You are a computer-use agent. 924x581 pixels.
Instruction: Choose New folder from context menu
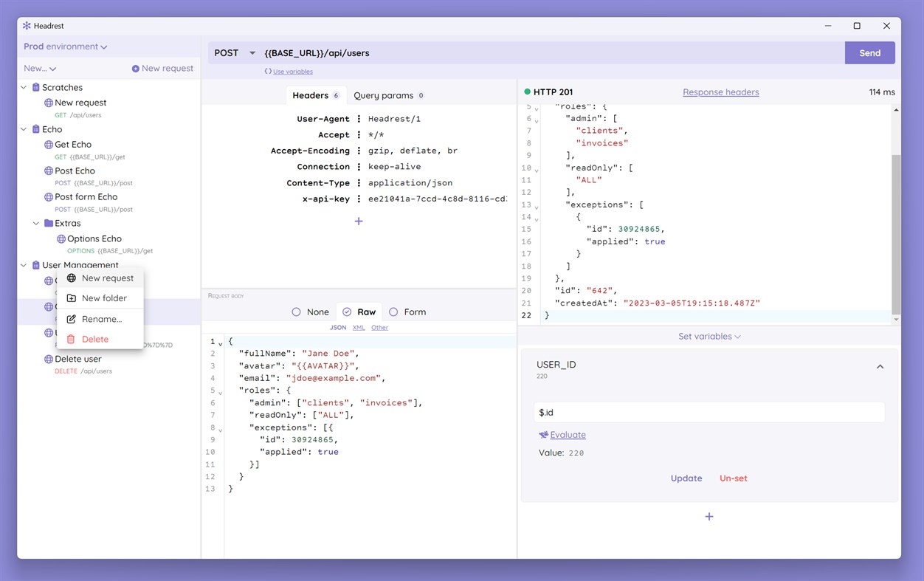[100, 298]
